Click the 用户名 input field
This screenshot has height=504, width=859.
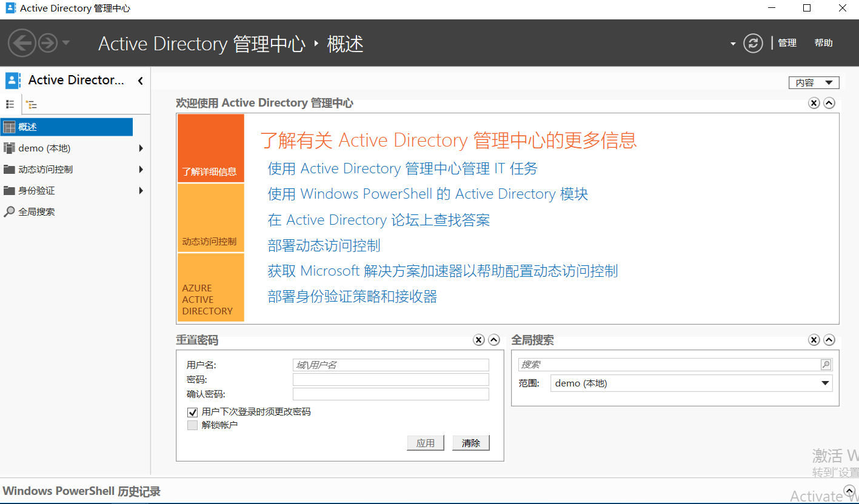[x=390, y=365]
